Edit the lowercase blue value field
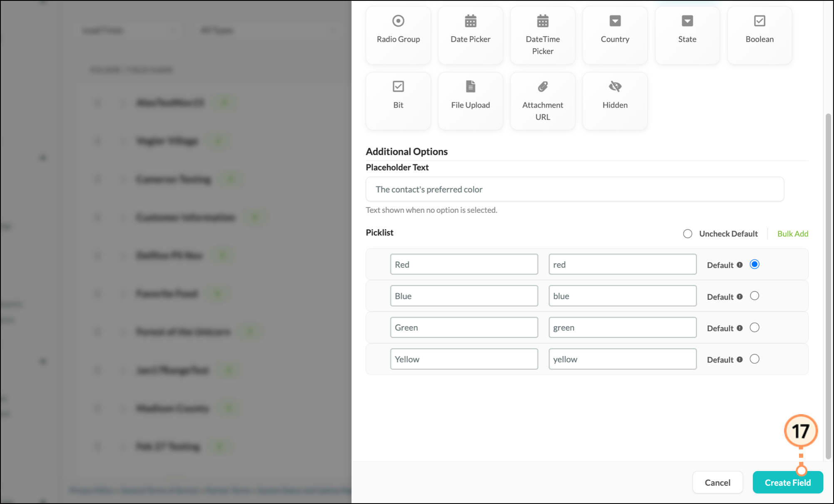 (622, 296)
